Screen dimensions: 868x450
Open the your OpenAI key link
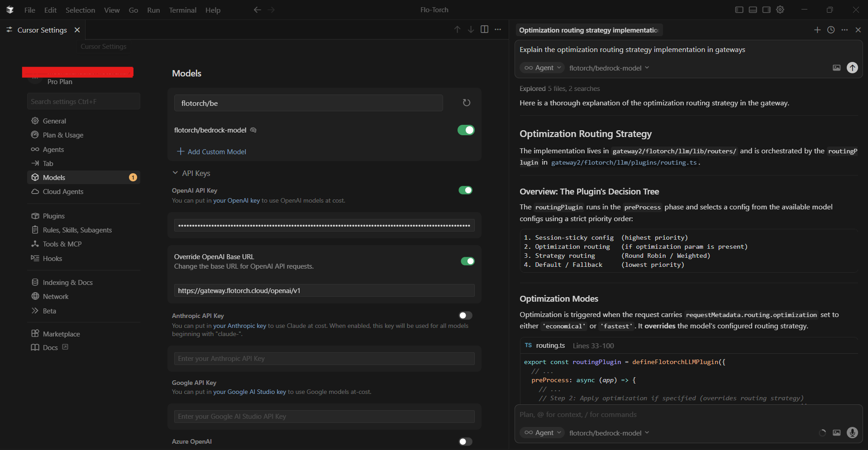coord(236,200)
